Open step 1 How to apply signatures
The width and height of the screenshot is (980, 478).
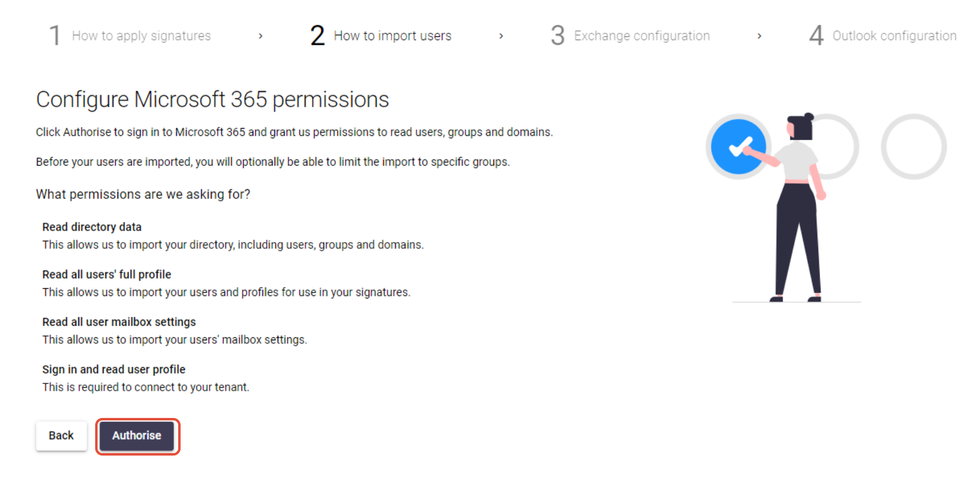point(130,36)
